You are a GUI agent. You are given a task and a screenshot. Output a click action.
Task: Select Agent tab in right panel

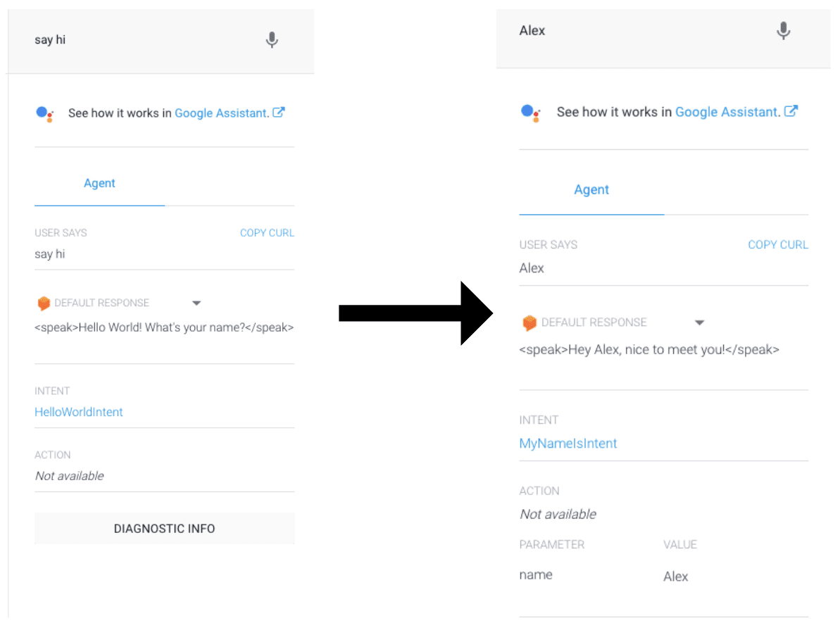coord(591,189)
